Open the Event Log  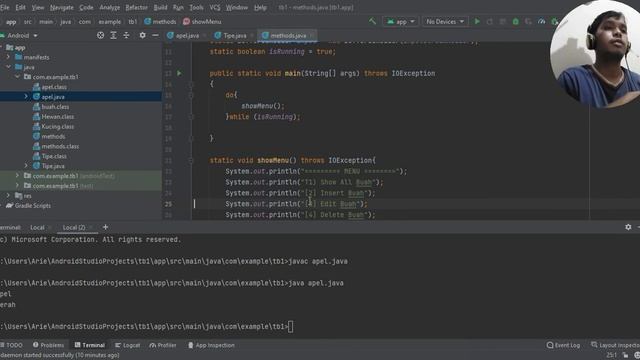[563, 345]
